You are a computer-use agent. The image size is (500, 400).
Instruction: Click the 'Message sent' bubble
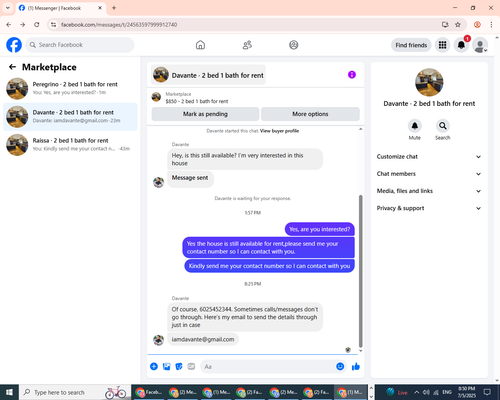pos(190,179)
